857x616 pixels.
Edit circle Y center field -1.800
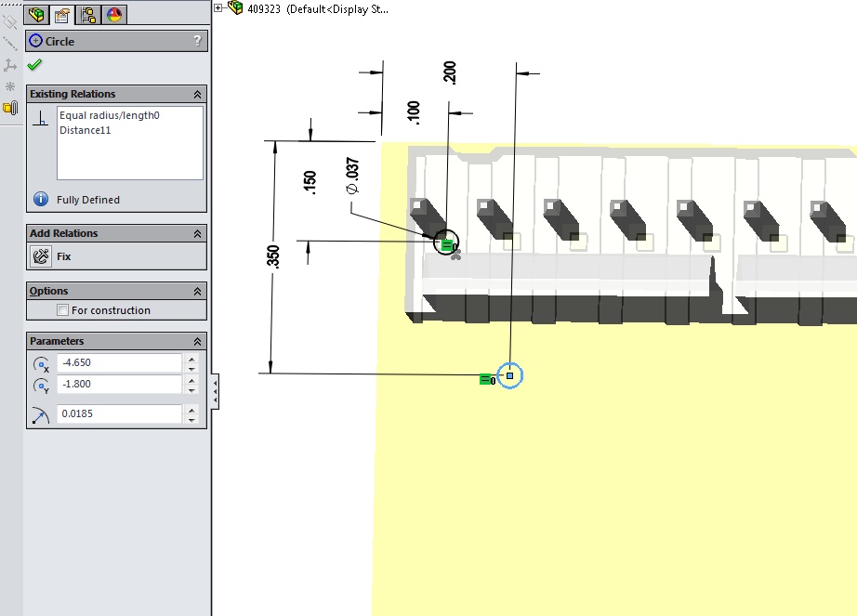119,384
